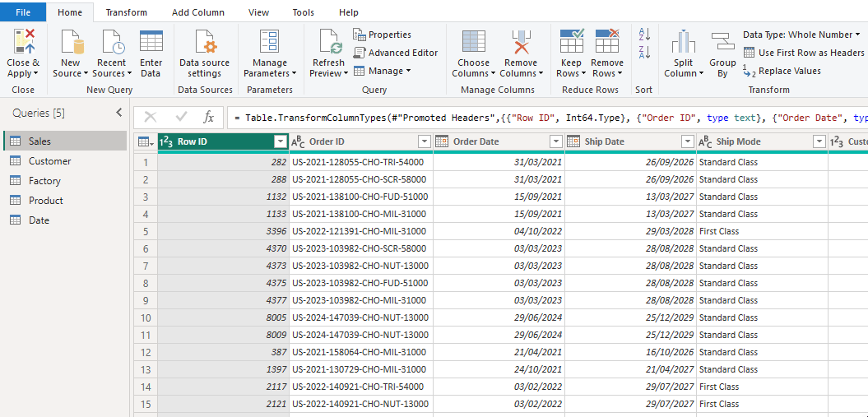Select the Ship Mode column header

coord(762,141)
